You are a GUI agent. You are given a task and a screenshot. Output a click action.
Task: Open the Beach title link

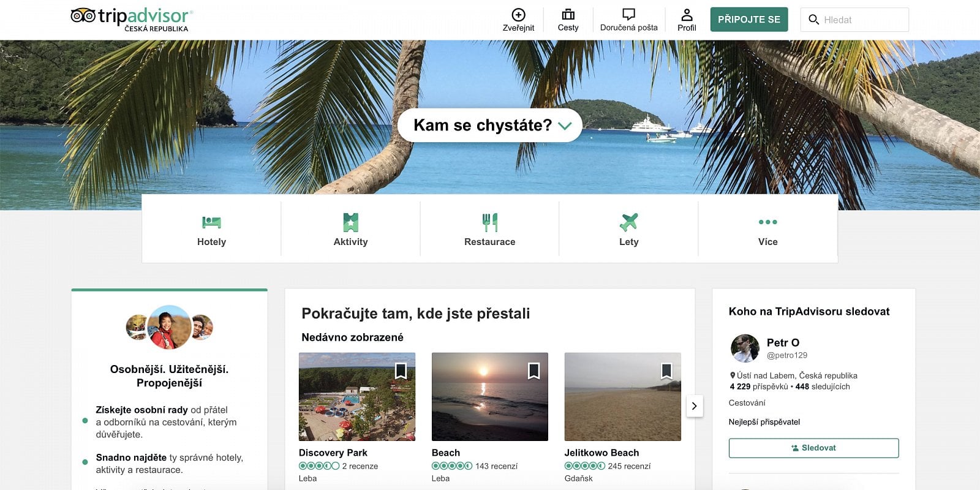coord(446,453)
